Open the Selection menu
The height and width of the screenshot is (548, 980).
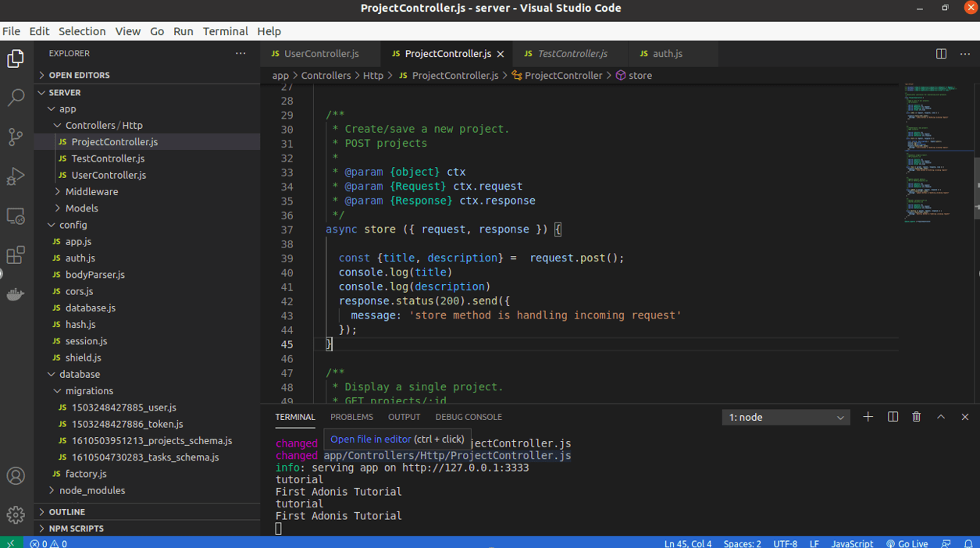(x=82, y=31)
